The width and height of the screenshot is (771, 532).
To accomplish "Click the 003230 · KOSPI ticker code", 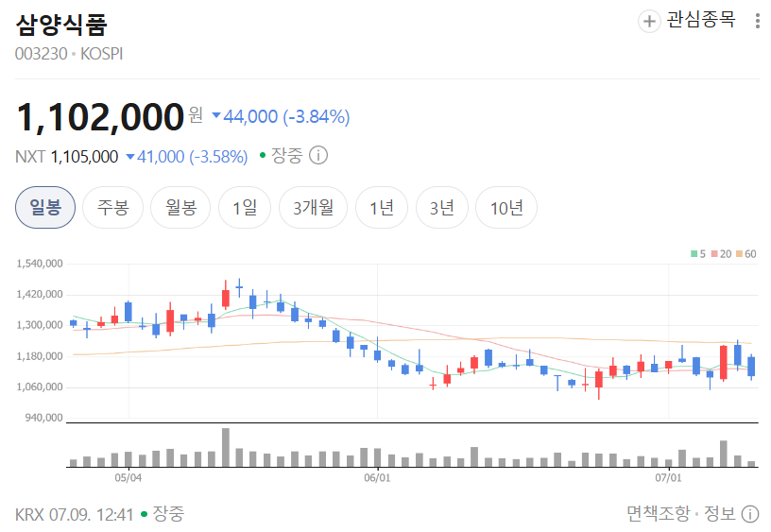I will pos(69,54).
